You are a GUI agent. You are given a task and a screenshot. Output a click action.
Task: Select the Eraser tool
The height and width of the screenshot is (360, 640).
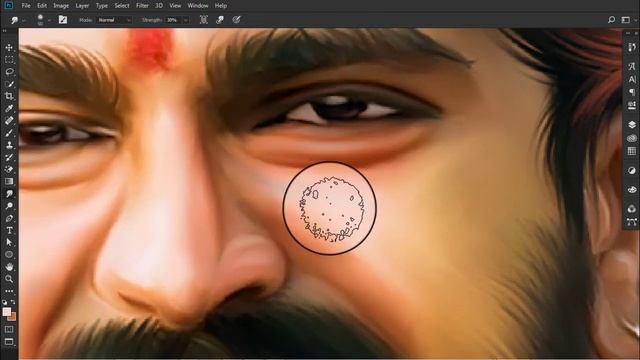coord(9,169)
